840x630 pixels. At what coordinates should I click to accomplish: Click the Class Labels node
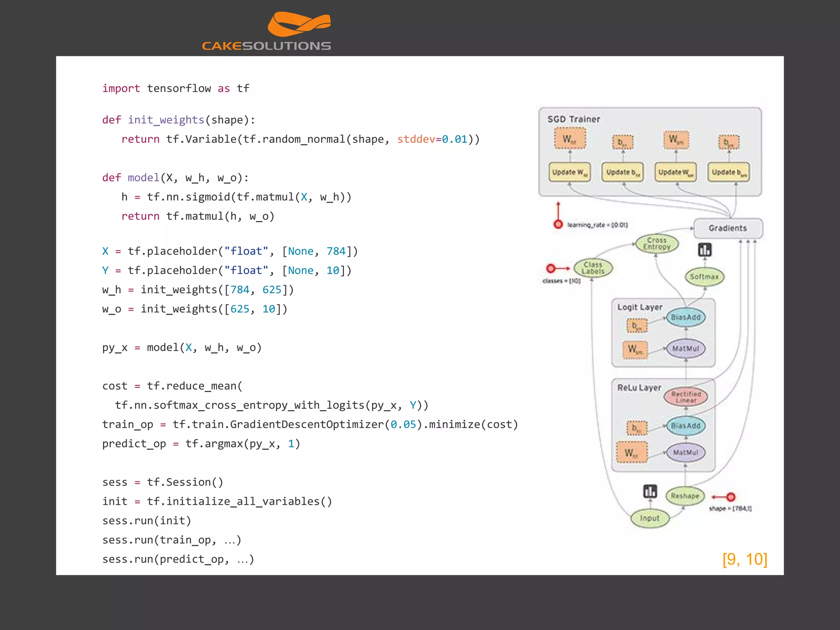click(x=593, y=268)
